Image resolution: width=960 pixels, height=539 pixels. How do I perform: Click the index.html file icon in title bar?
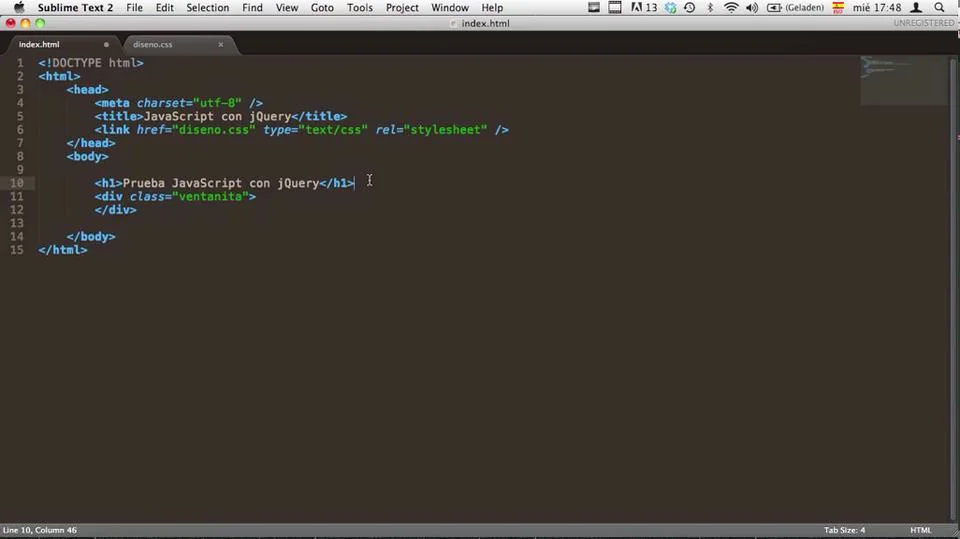coord(453,23)
